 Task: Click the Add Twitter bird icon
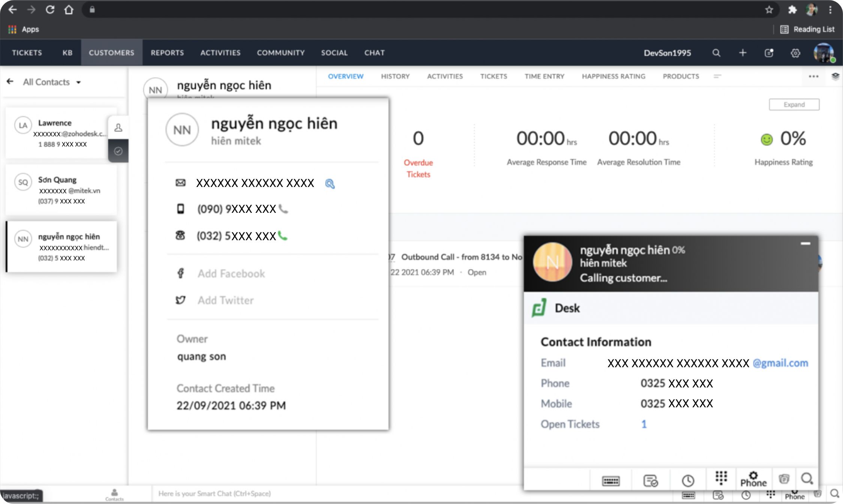(181, 300)
